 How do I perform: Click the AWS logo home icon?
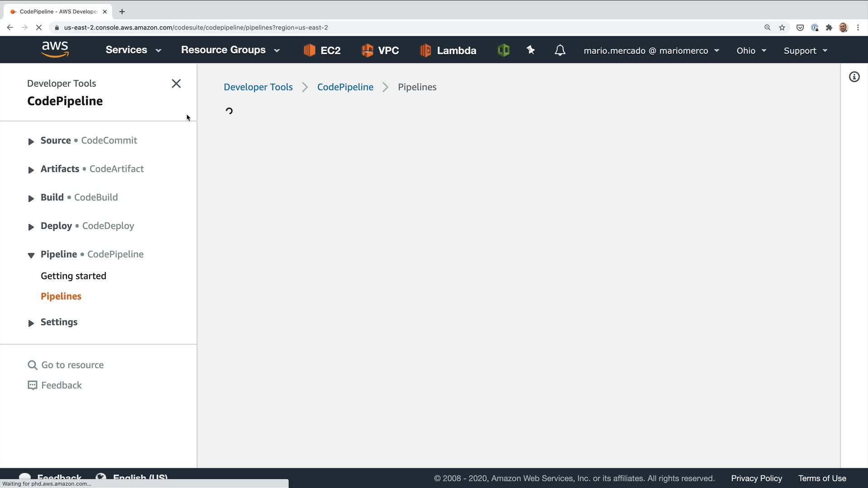click(55, 49)
